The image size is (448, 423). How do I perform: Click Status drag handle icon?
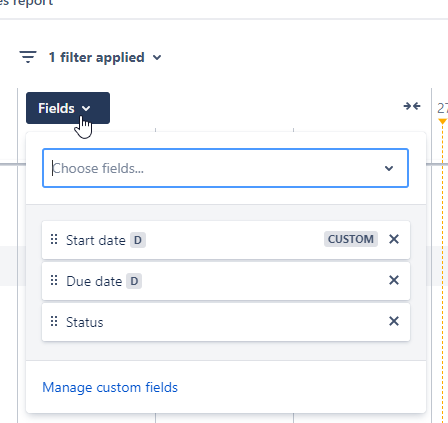(x=54, y=321)
